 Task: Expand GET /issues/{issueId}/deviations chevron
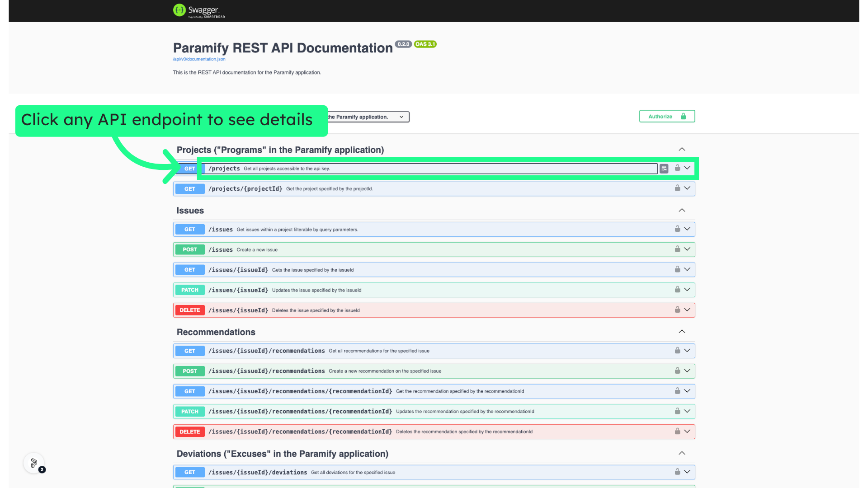(687, 472)
